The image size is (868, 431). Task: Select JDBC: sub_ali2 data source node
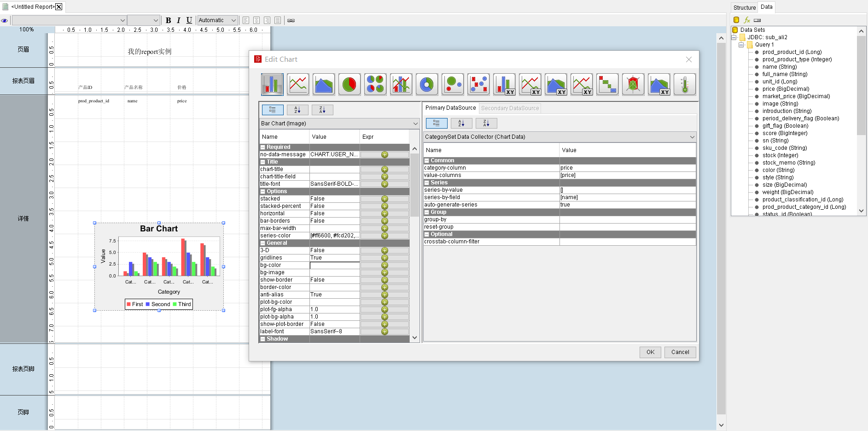point(767,37)
